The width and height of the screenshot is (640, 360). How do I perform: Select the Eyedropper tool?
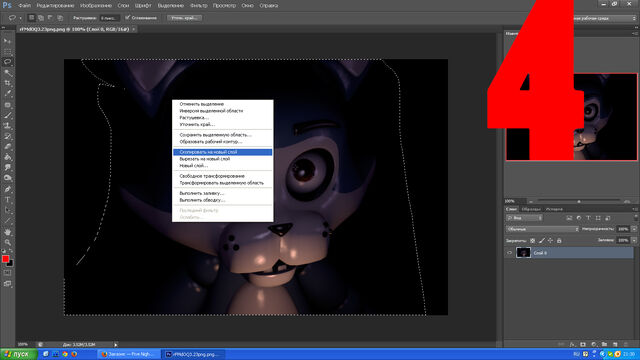[7, 94]
